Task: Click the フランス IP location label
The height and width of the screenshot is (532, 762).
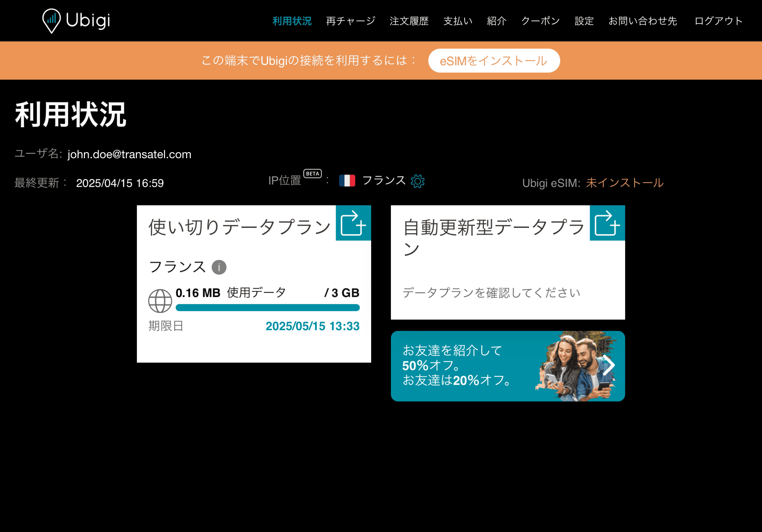Action: click(384, 181)
